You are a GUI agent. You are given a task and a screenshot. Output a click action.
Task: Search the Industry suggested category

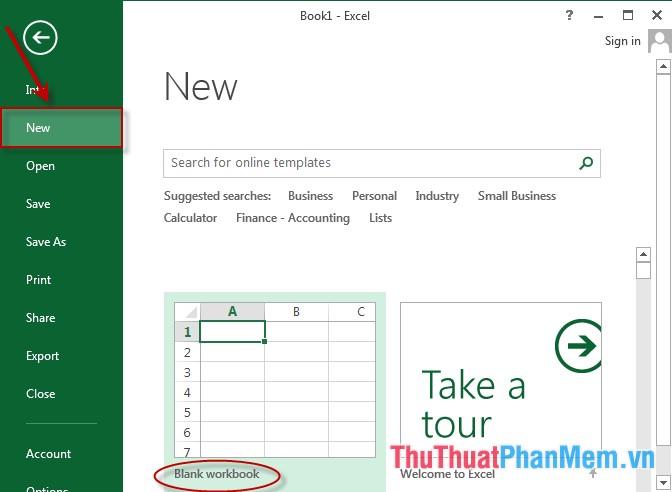pyautogui.click(x=437, y=196)
